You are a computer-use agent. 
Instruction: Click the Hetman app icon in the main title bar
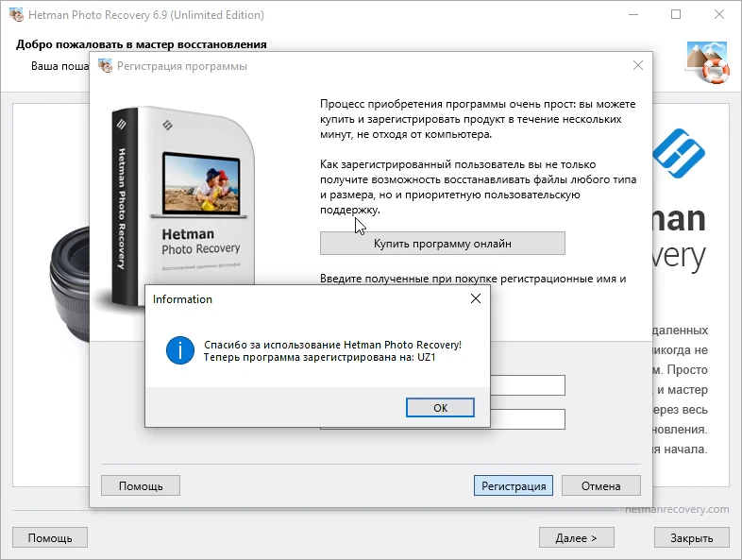point(16,15)
